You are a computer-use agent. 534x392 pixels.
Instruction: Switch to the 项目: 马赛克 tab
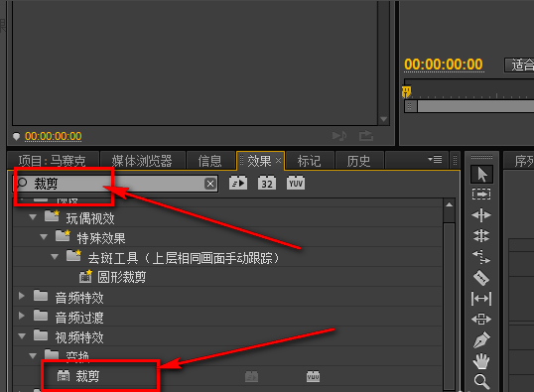click(x=53, y=161)
